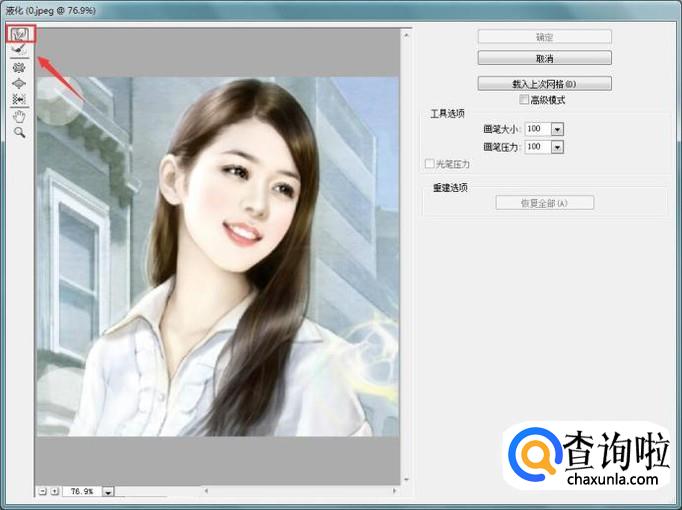Click the 画笔压力 brush pressure value field
This screenshot has width=682, height=510.
pos(538,147)
